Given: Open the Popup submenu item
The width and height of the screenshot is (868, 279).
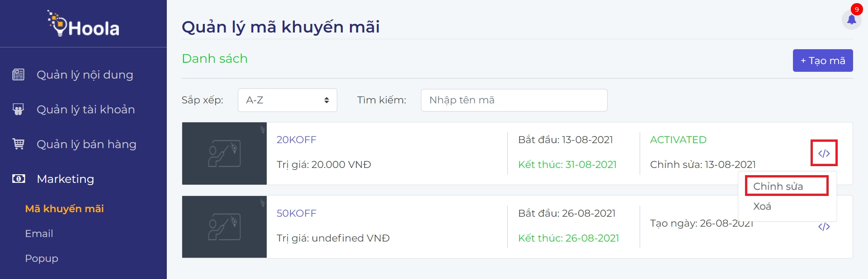Looking at the screenshot, I should tap(42, 258).
